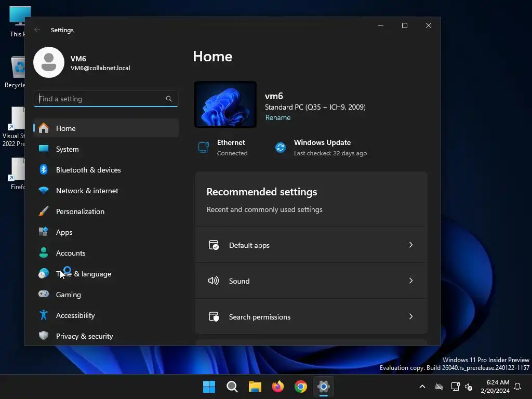Click the Sound speaker icon
Image resolution: width=532 pixels, height=399 pixels.
(x=214, y=281)
